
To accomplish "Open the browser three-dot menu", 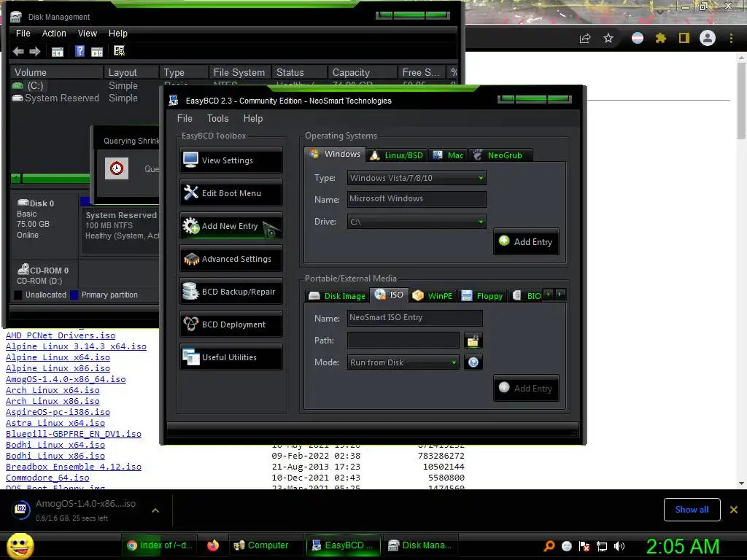I will (x=731, y=38).
